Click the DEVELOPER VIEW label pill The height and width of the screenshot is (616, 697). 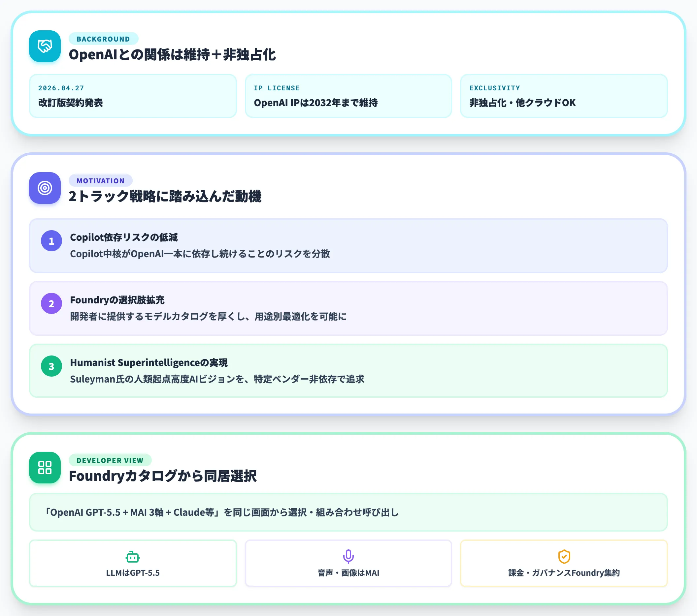110,460
